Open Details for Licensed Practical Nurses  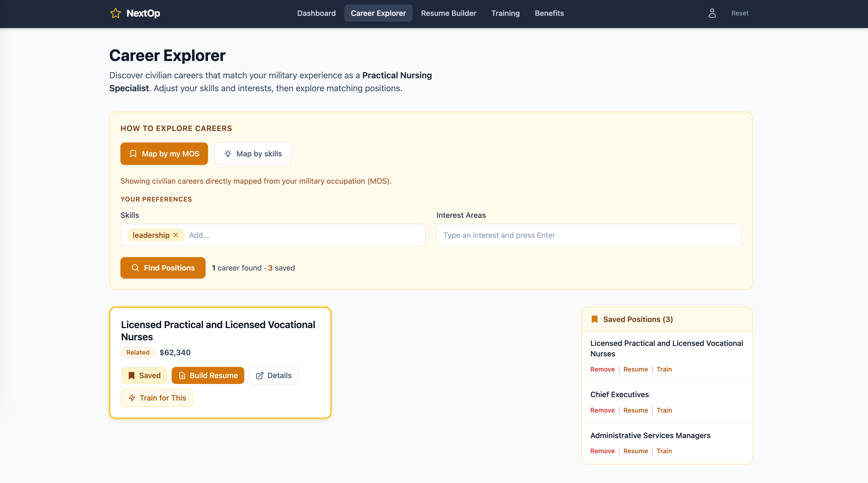pos(274,375)
